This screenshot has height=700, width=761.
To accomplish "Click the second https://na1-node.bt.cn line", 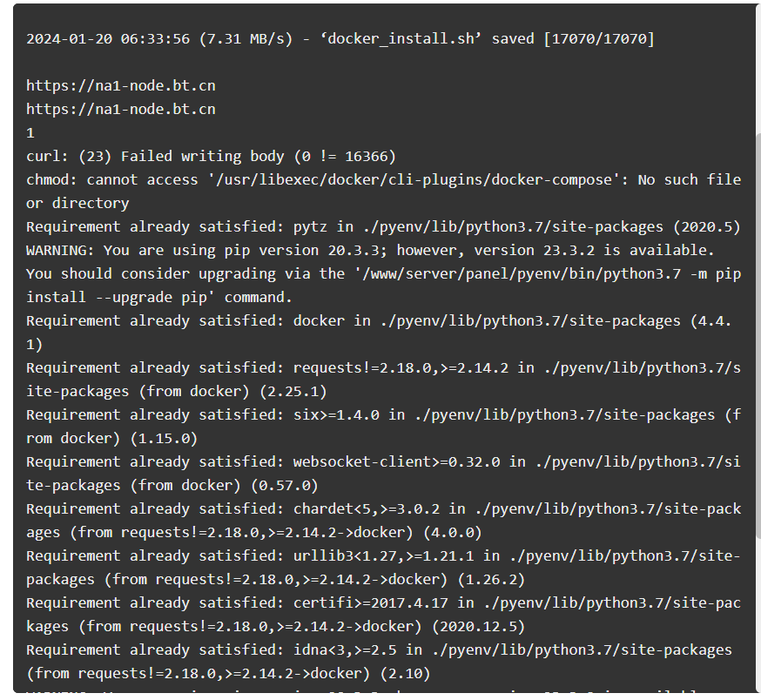I will tap(121, 109).
